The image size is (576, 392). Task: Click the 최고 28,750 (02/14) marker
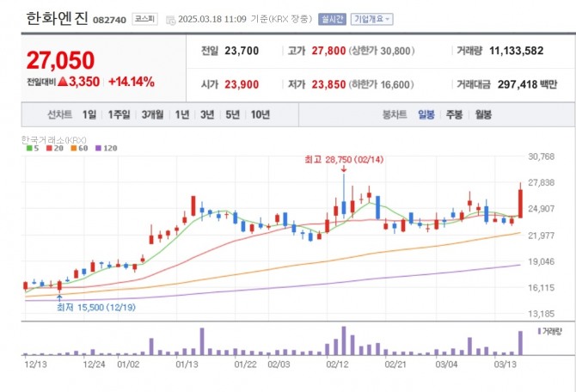coord(344,159)
